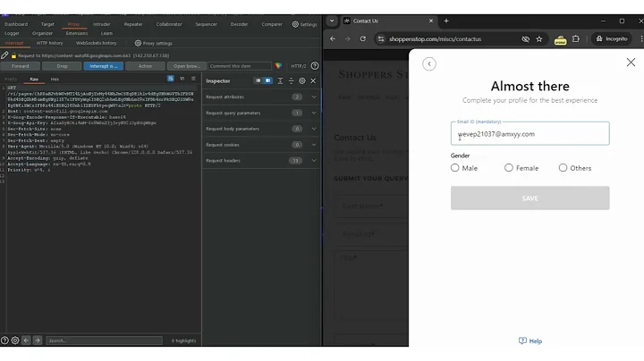Open a new browser tab
This screenshot has height=361, width=644.
[446, 21]
